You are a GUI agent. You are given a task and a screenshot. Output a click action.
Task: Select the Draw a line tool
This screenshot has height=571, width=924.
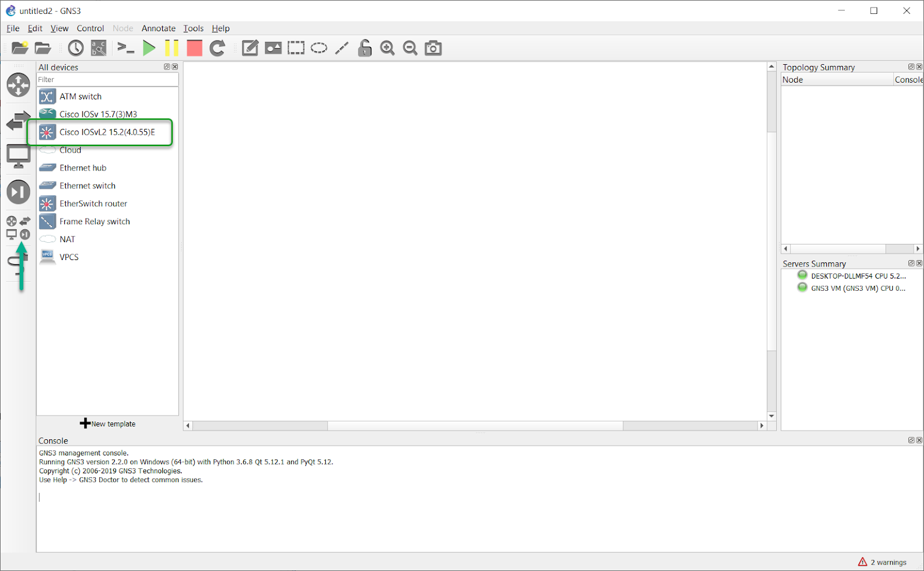[342, 48]
